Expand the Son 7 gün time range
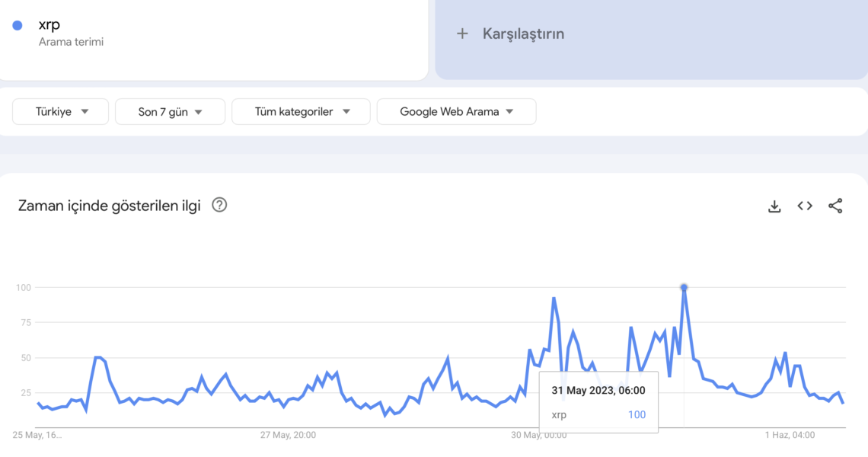The image size is (868, 457). 170,111
